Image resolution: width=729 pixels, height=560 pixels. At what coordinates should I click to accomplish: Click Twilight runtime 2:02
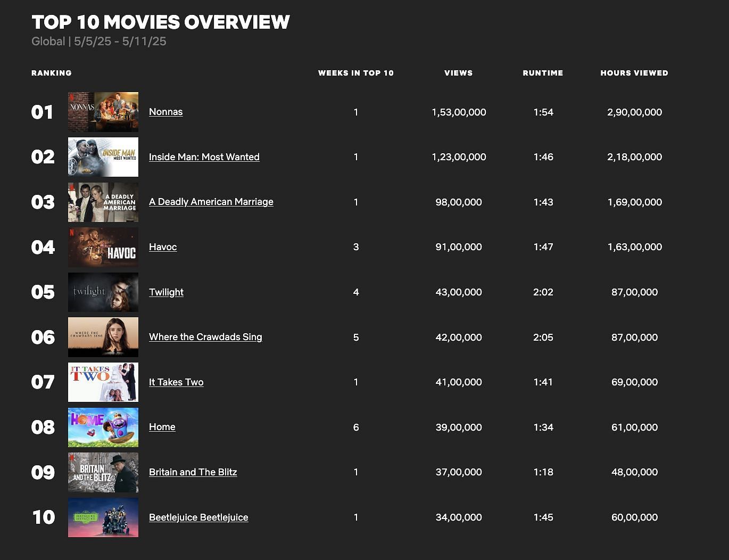point(543,292)
